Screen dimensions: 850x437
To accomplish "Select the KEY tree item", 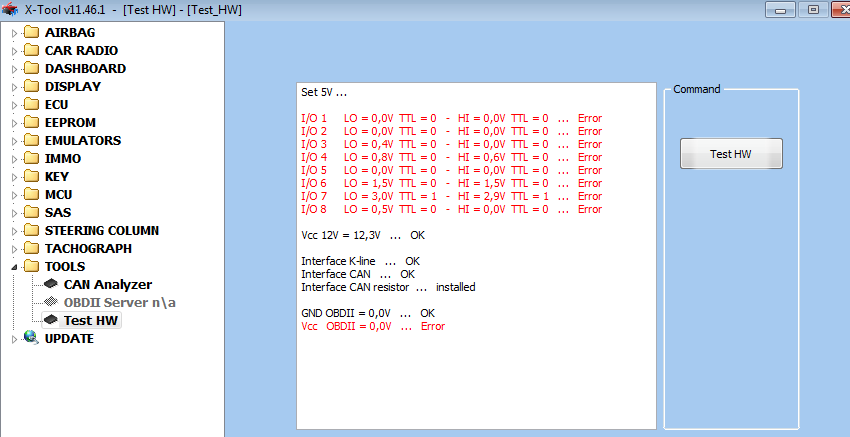I will click(x=57, y=176).
